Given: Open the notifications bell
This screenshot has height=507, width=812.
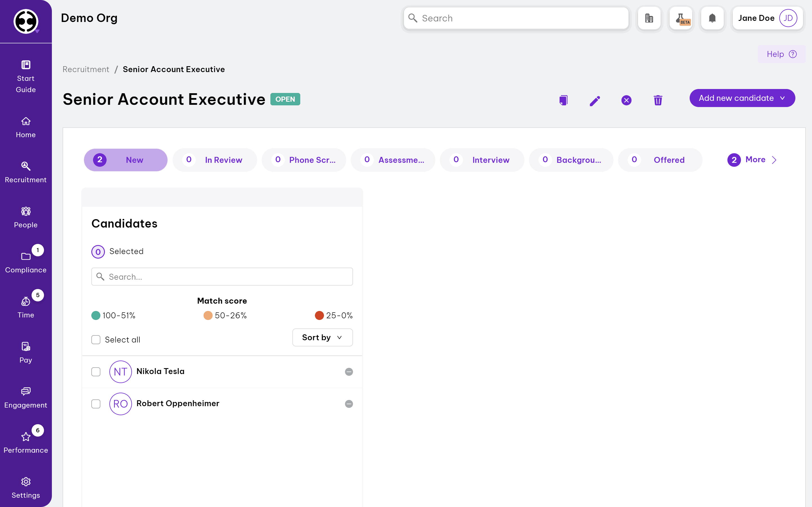Looking at the screenshot, I should 712,18.
